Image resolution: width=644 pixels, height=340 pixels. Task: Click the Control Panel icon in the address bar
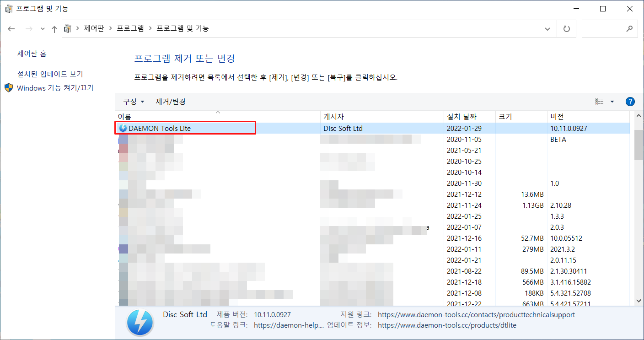68,28
